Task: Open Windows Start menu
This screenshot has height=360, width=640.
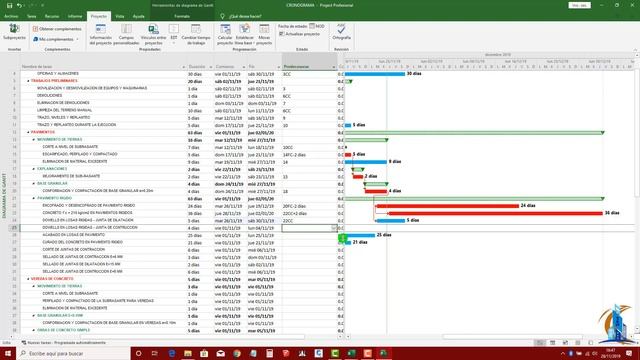Action: pos(8,353)
